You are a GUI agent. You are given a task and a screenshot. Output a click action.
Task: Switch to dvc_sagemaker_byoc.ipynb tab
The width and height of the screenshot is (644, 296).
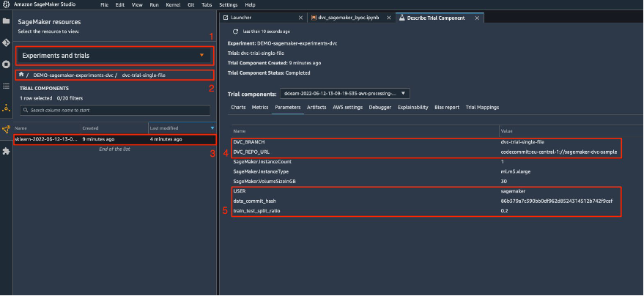[x=351, y=18]
